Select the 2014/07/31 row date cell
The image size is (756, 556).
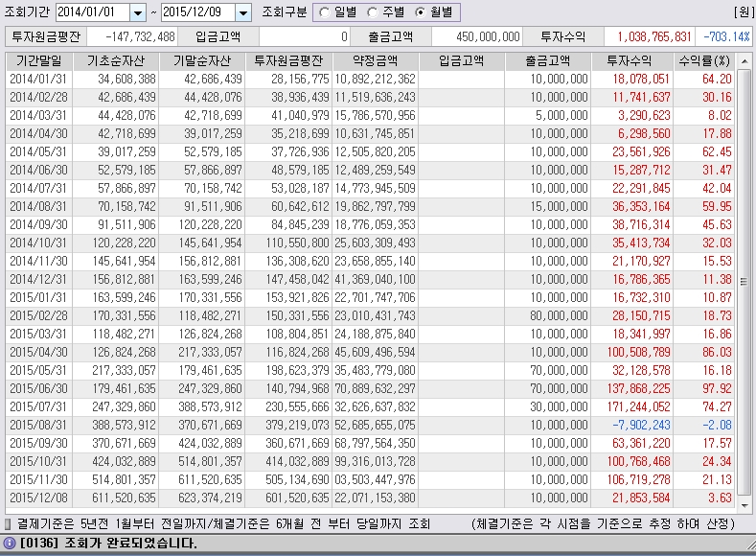39,189
